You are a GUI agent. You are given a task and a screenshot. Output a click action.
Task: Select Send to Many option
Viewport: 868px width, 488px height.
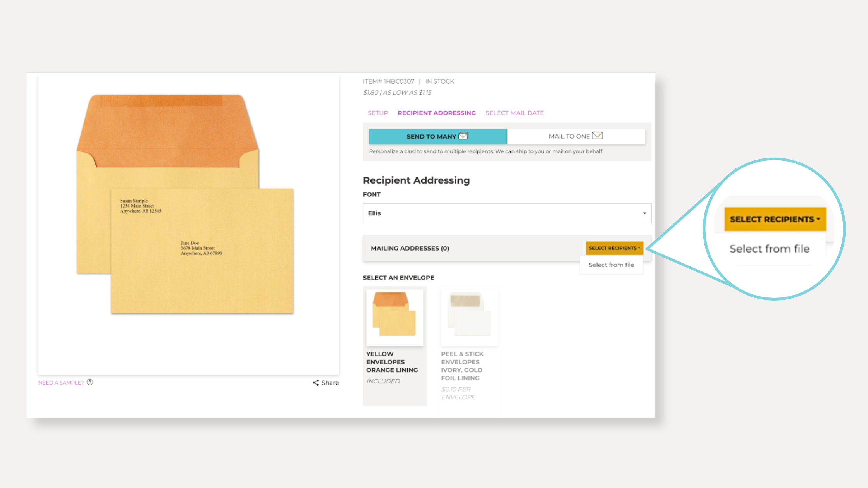(437, 136)
